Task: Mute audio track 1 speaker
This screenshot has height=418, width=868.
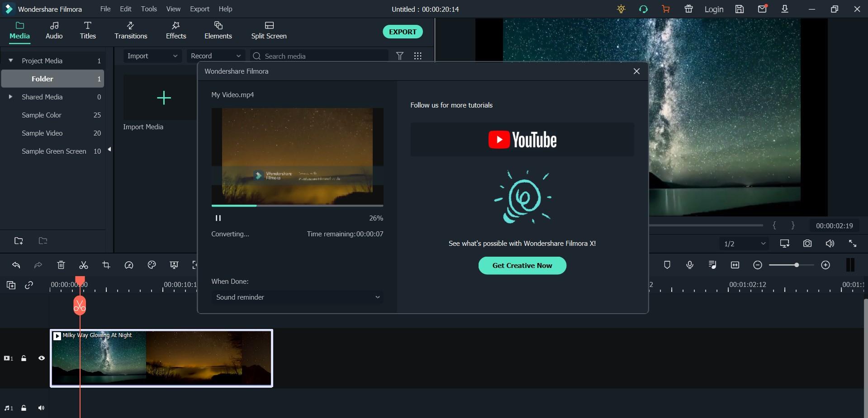Action: click(41, 408)
